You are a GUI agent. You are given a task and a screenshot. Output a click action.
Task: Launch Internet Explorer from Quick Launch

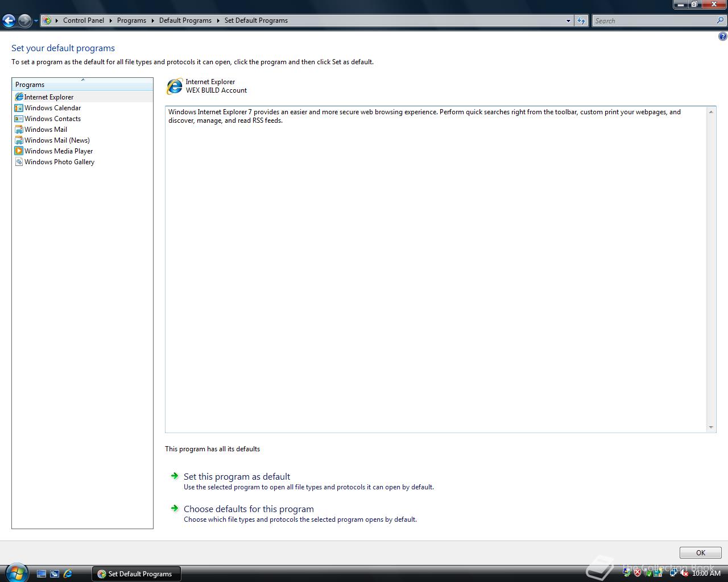68,574
